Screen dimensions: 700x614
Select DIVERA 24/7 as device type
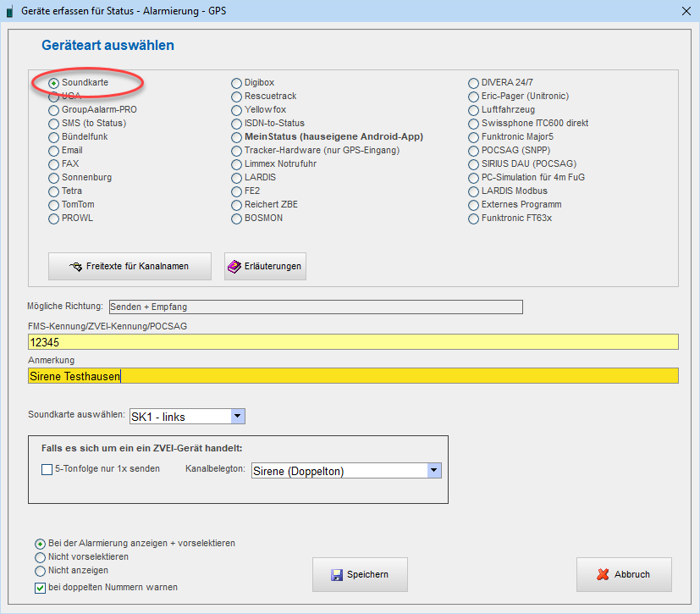tap(474, 83)
